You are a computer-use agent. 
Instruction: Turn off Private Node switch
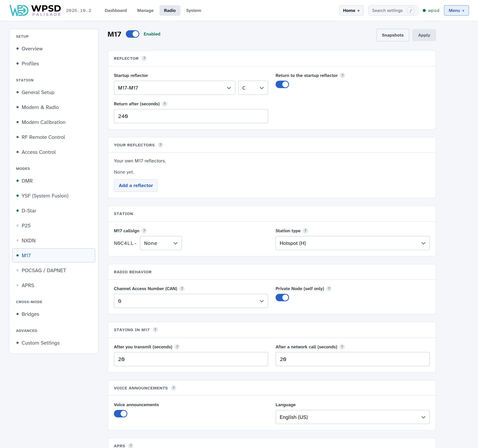(282, 298)
